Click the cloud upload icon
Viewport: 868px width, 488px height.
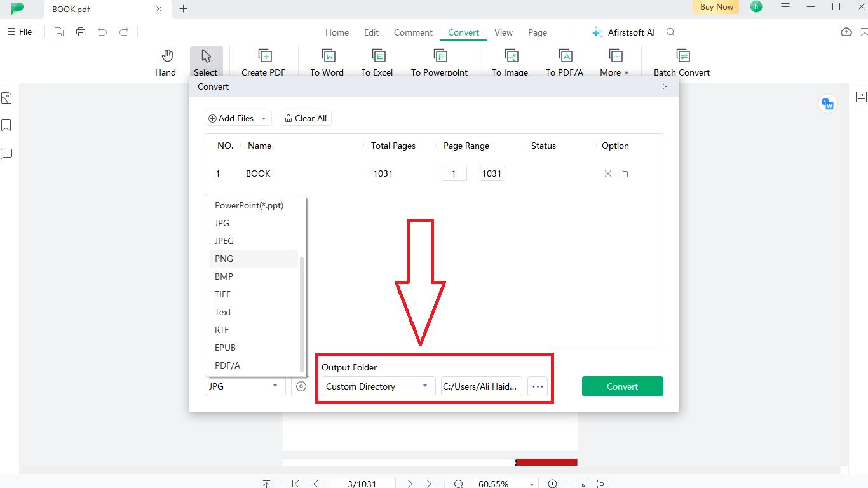tap(846, 32)
